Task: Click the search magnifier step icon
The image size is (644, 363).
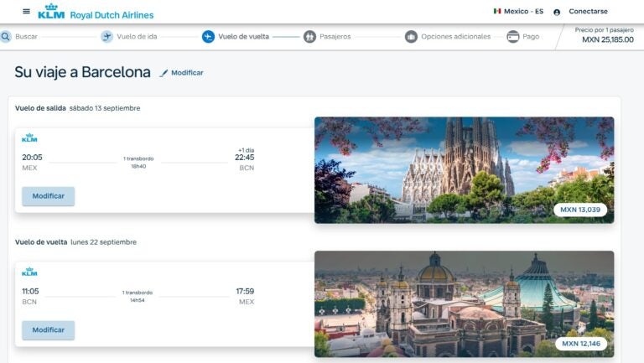Action: coord(6,37)
